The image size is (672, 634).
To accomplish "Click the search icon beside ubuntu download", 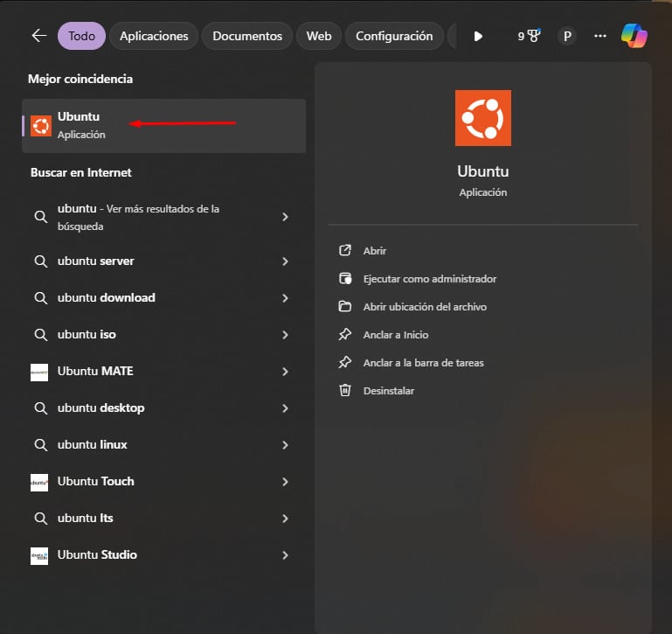I will [x=41, y=298].
